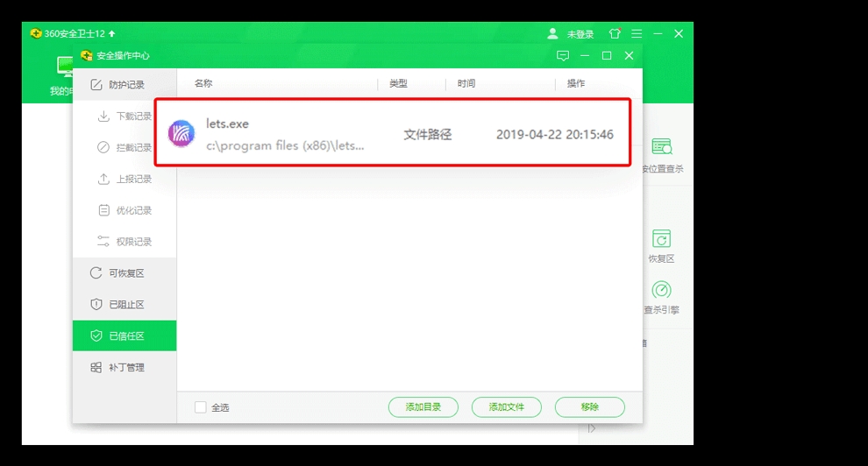Click the 文件路径 type cell
Screen dimensions: 868x466
(427, 134)
